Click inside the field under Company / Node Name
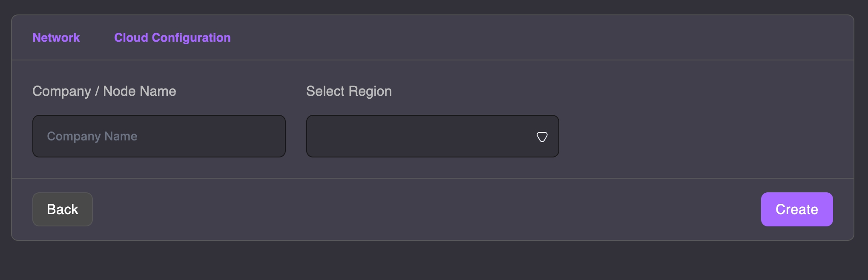Viewport: 868px width, 280px height. [159, 136]
